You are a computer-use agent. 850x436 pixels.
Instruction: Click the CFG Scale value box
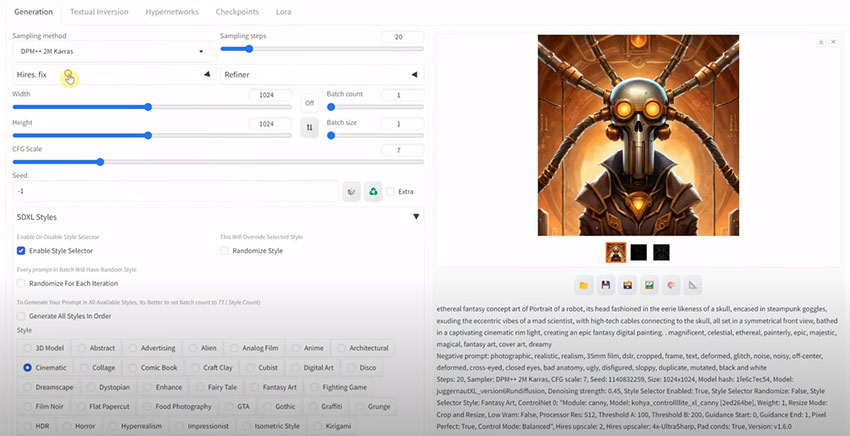(x=402, y=150)
